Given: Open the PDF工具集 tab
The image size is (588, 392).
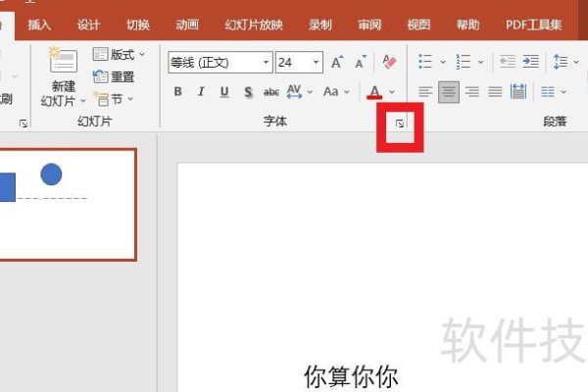Looking at the screenshot, I should coord(534,24).
